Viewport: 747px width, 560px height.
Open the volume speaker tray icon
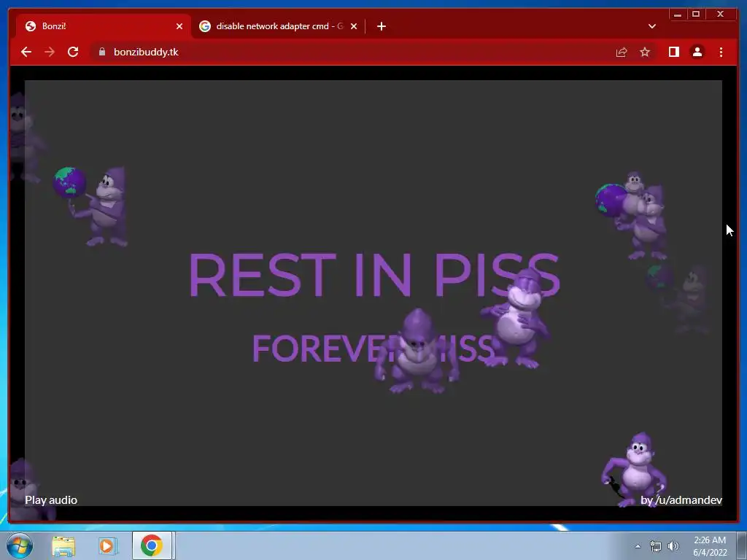[673, 546]
